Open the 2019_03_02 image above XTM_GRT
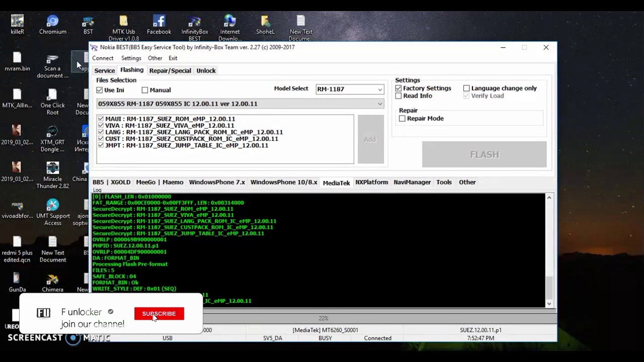644x362 pixels. click(x=18, y=135)
